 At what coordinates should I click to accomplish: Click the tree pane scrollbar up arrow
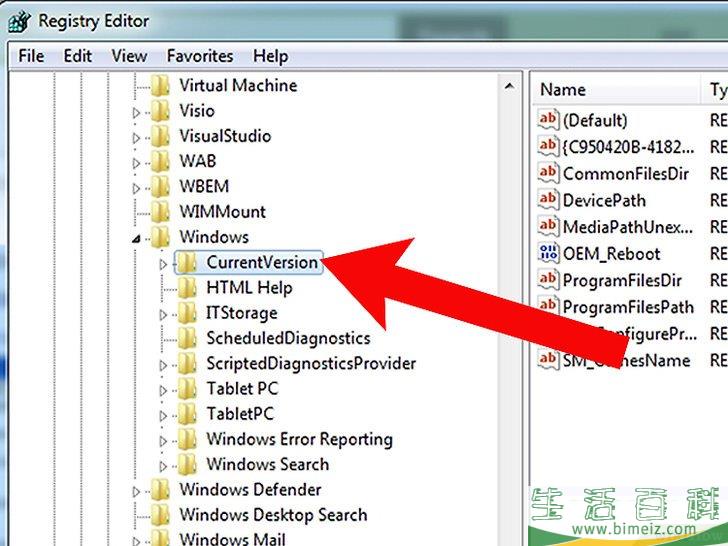[x=511, y=86]
